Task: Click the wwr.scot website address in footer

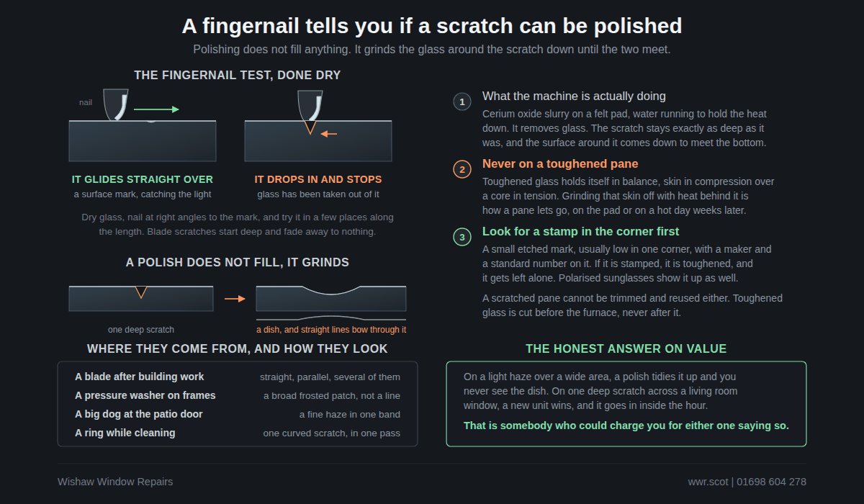Action: (x=707, y=482)
